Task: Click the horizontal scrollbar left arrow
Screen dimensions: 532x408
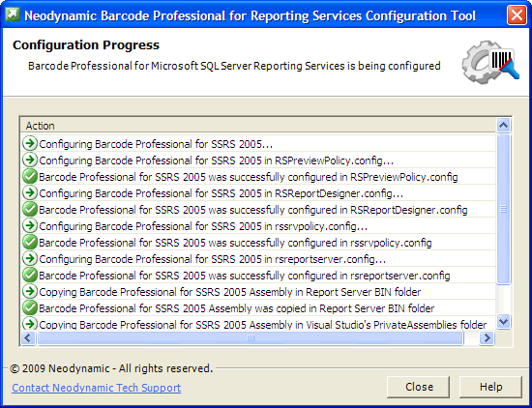Action: pyautogui.click(x=28, y=337)
